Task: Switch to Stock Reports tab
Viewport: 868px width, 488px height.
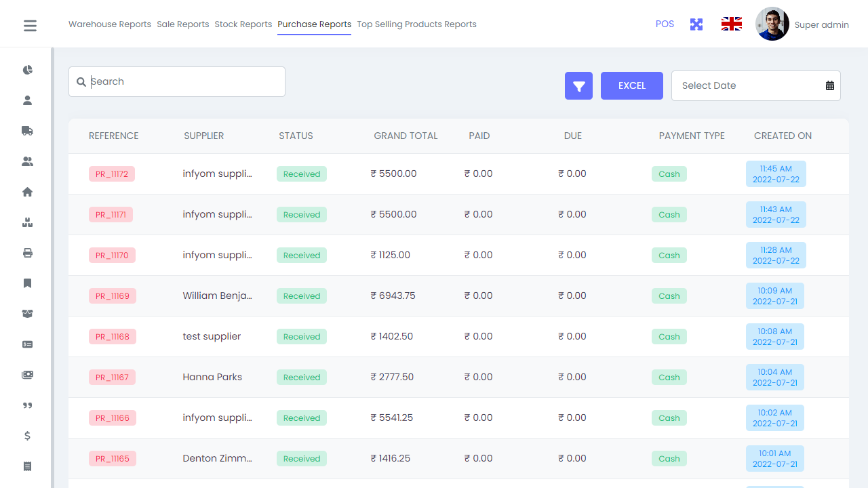Action: click(x=243, y=24)
